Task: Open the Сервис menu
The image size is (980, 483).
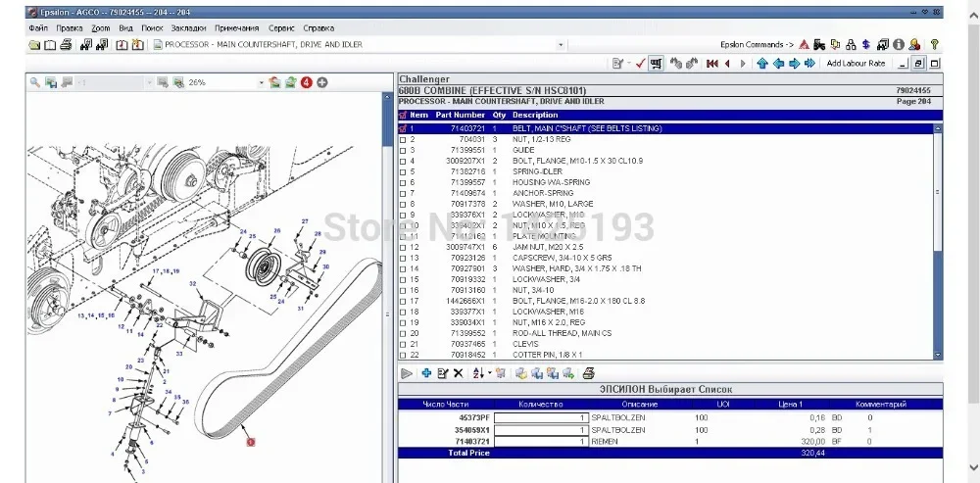Action: pos(282,28)
